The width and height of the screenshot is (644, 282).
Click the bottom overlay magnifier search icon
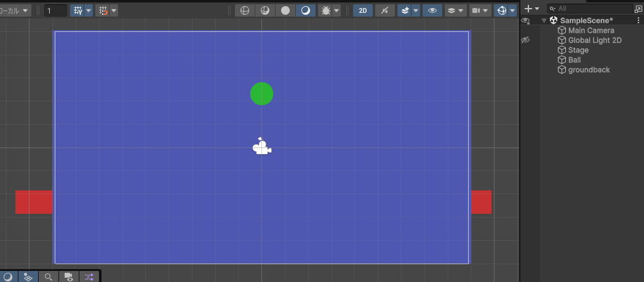pyautogui.click(x=49, y=276)
